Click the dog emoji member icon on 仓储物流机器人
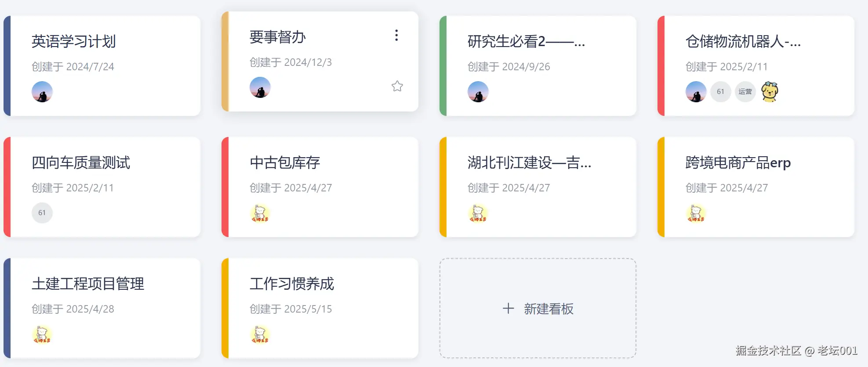The image size is (868, 367). [x=770, y=92]
